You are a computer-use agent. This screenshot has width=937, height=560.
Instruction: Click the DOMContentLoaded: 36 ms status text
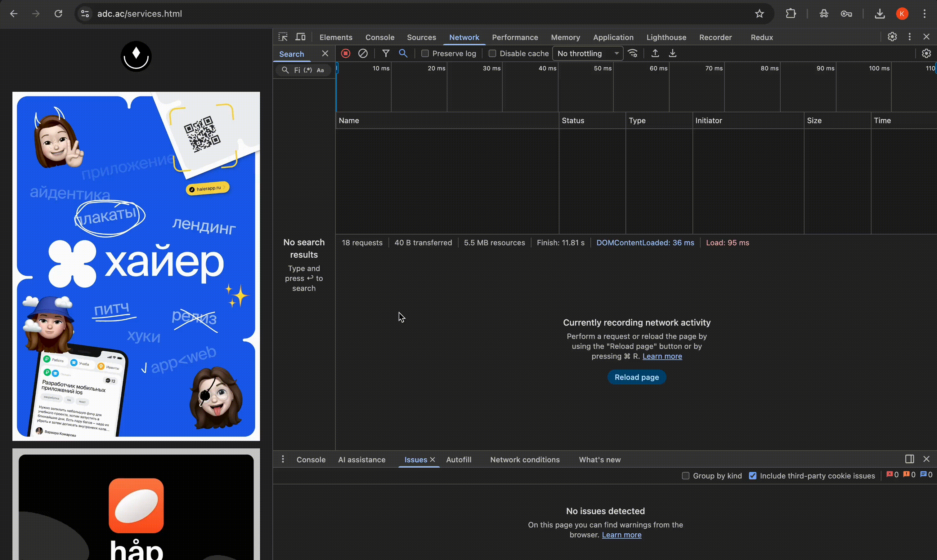click(645, 243)
